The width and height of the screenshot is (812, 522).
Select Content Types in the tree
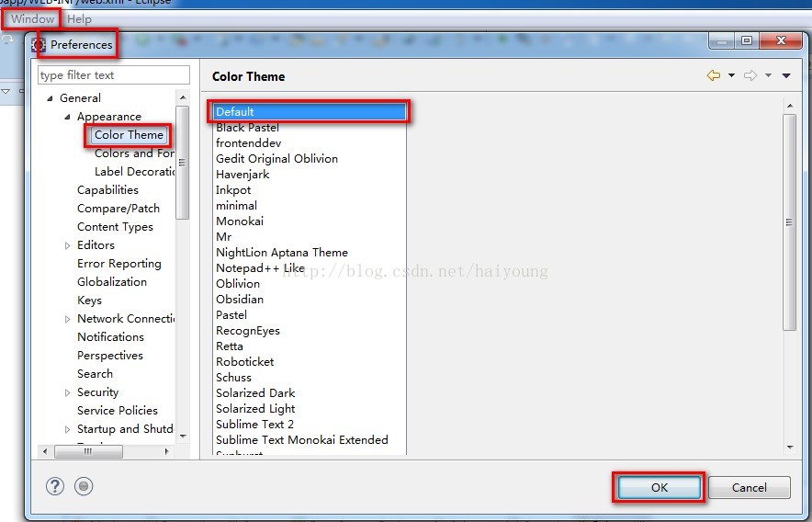point(115,227)
